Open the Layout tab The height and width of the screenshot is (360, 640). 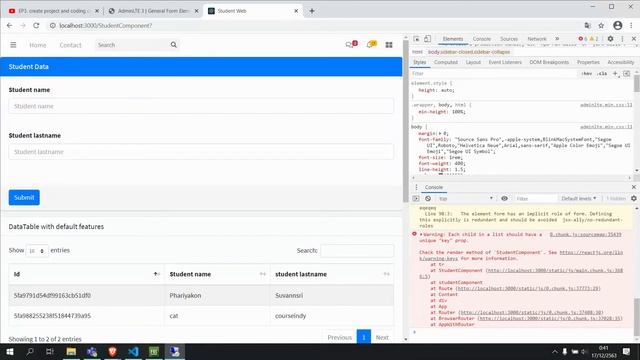[x=473, y=62]
